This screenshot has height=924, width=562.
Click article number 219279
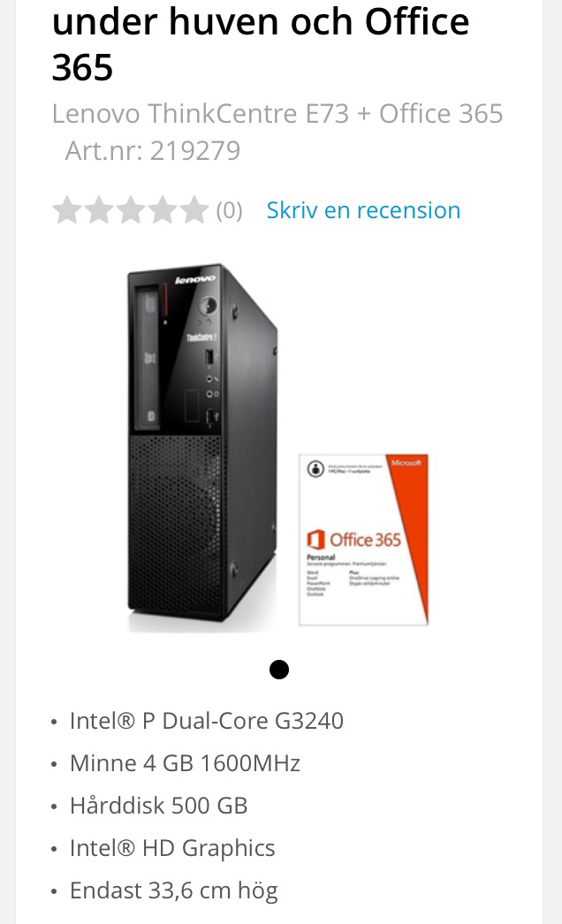(x=153, y=151)
